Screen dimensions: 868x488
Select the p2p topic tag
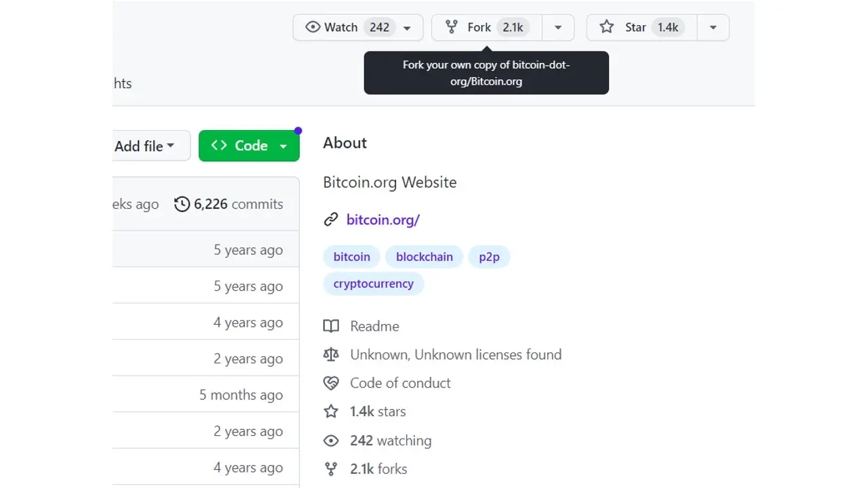coord(489,257)
